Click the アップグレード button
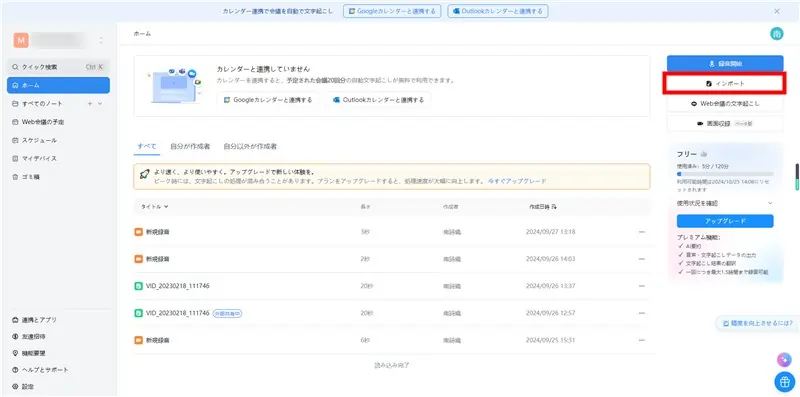Viewport: 800px width, 397px height. click(725, 221)
